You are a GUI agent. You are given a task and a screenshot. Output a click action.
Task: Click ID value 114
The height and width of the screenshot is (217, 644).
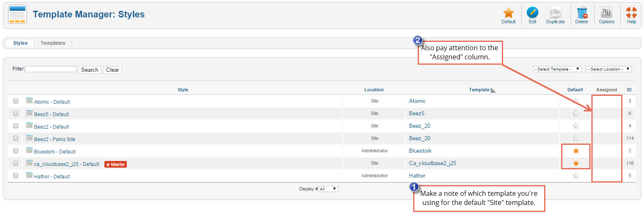630,138
